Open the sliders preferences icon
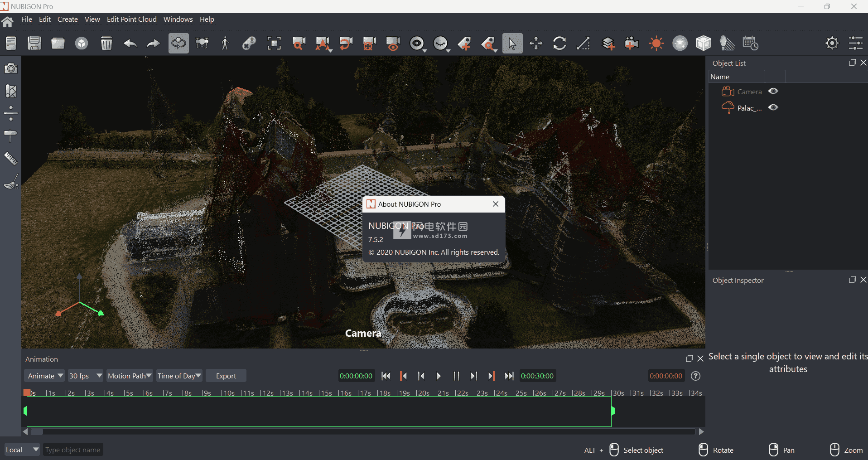 856,43
